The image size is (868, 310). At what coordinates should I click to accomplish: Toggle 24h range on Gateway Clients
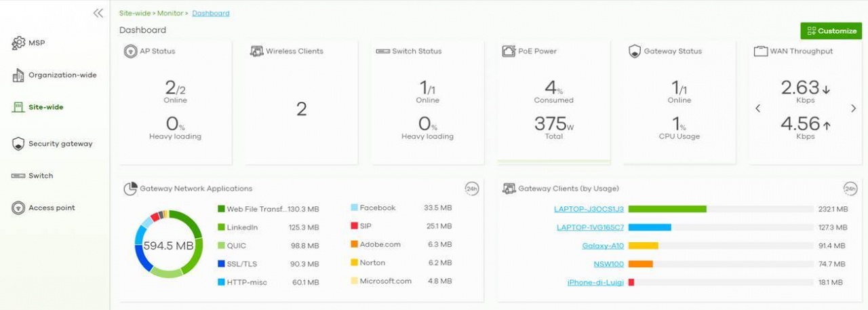pos(850,189)
